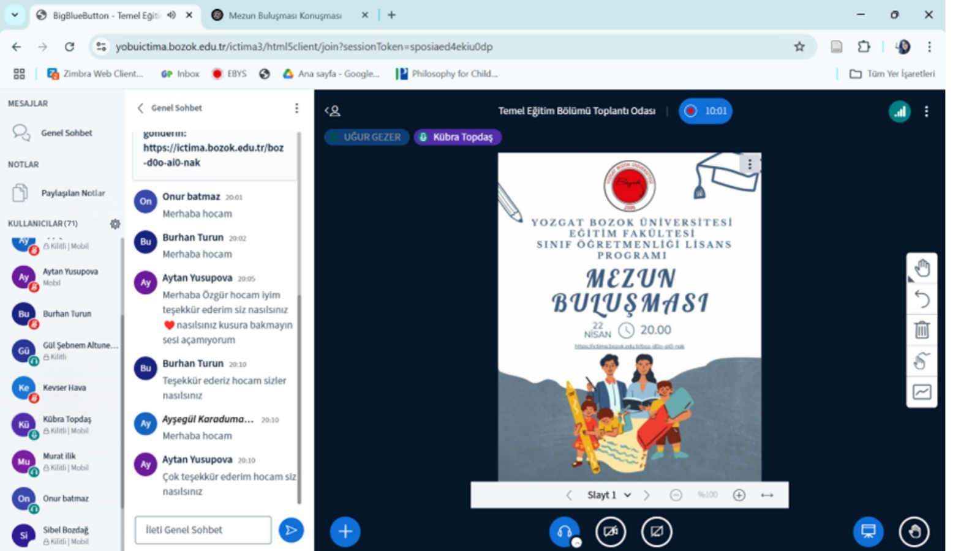Open the meeting options three-dot menu
The image size is (980, 551).
[926, 111]
